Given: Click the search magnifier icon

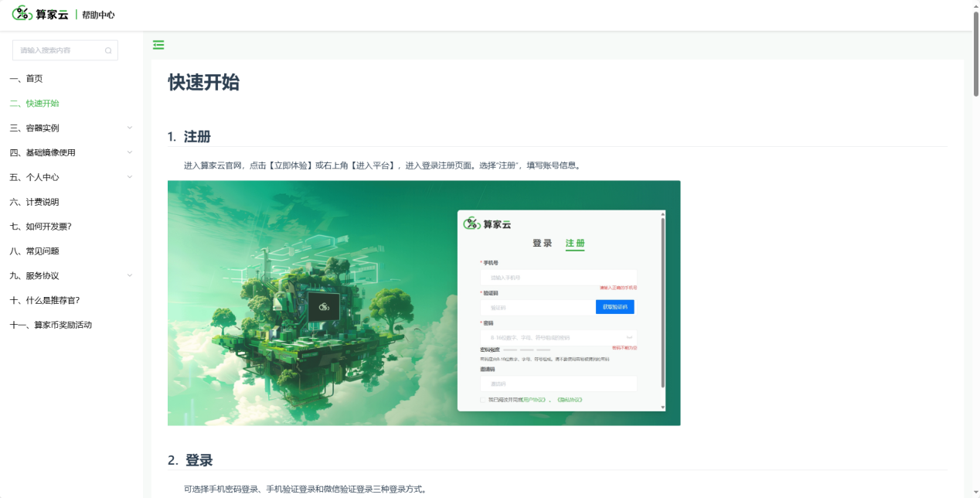Looking at the screenshot, I should coord(108,50).
